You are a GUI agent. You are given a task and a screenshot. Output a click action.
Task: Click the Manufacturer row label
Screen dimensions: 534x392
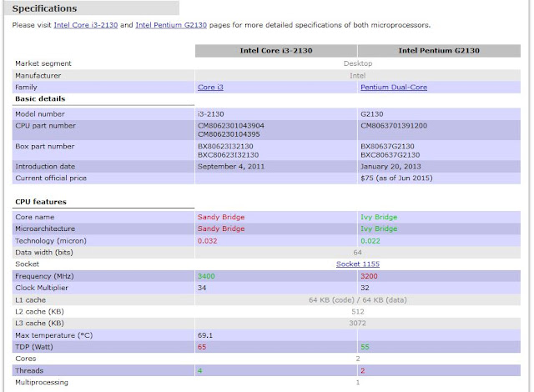38,76
